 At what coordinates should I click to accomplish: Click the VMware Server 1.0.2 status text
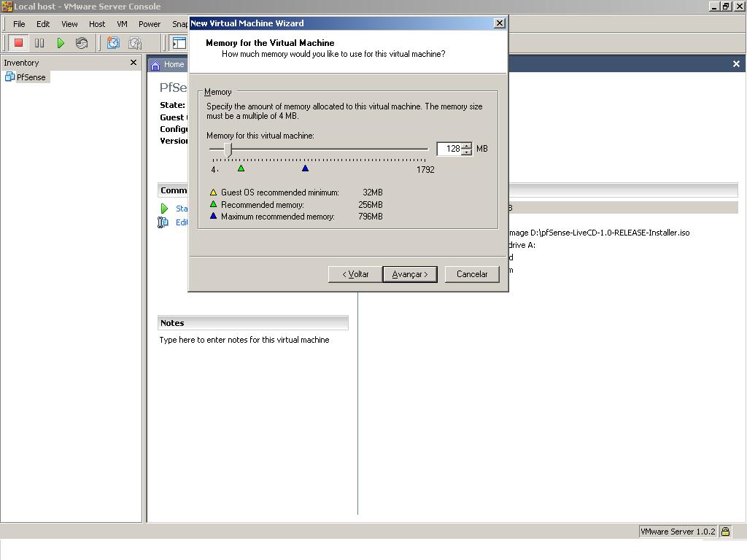coord(678,532)
